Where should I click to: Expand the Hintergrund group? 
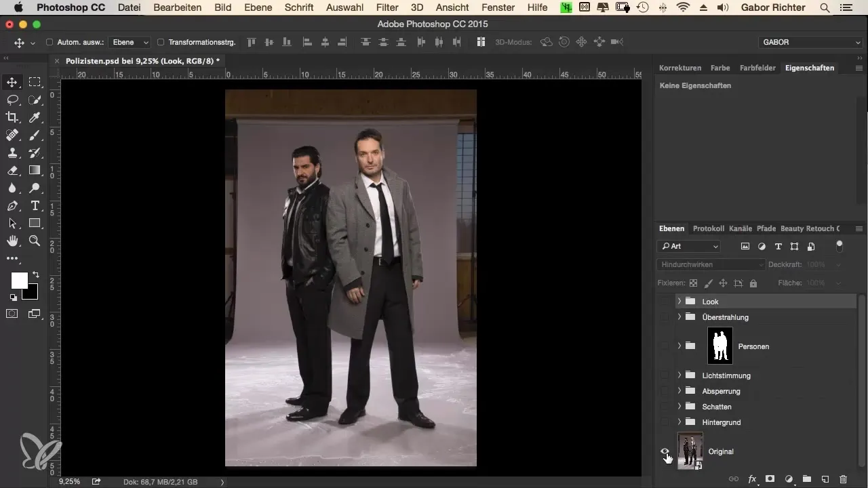click(x=679, y=422)
